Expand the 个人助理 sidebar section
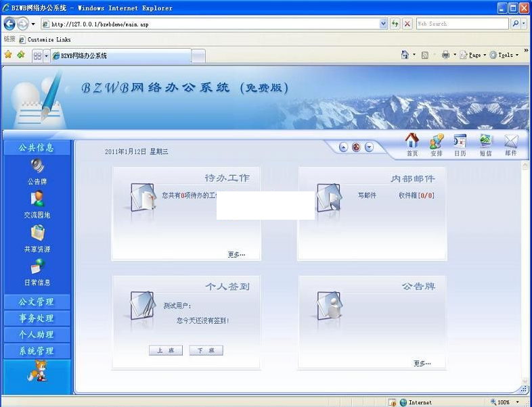Screen dimensions: 532x407 coord(37,335)
